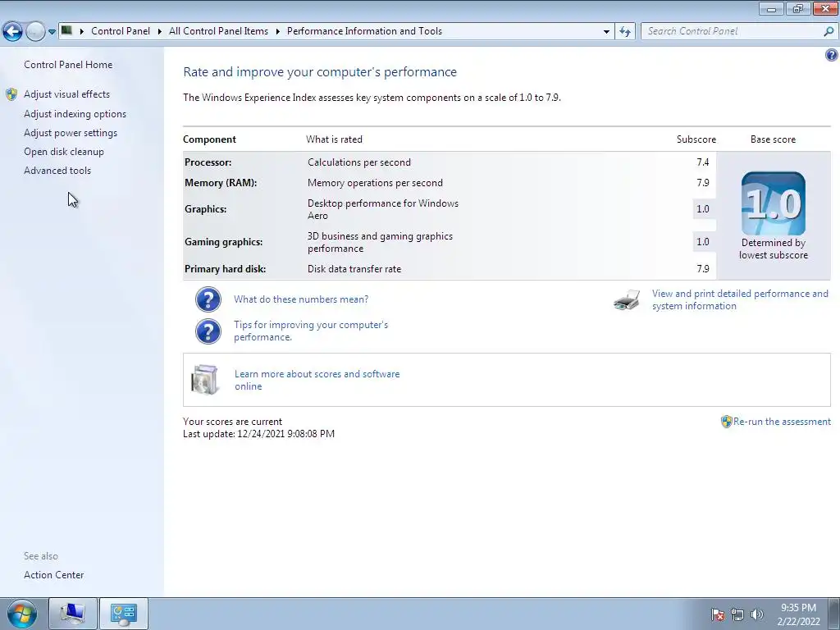
Task: Learn more about scores and software online
Action: point(317,381)
